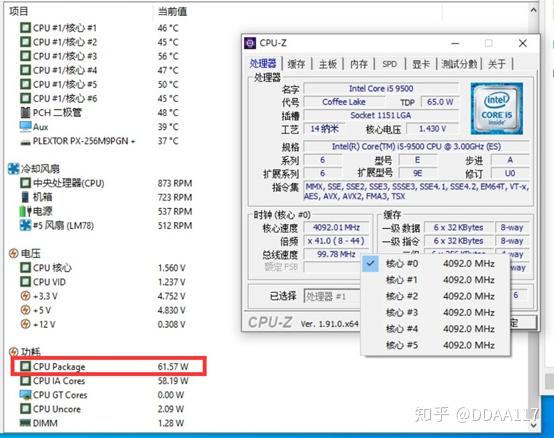Viewport: 554px width, 438px height.
Task: Click the 倍频 x 41.0 field
Action: pyautogui.click(x=336, y=241)
